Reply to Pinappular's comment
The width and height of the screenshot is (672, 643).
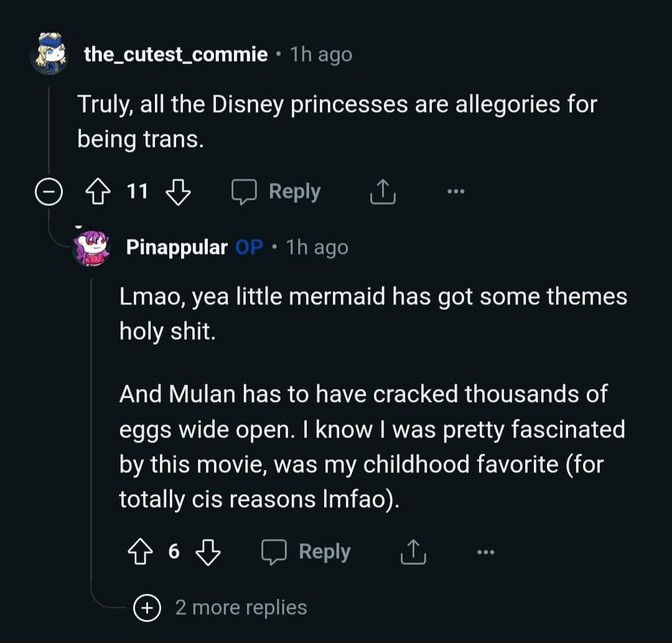pos(306,551)
